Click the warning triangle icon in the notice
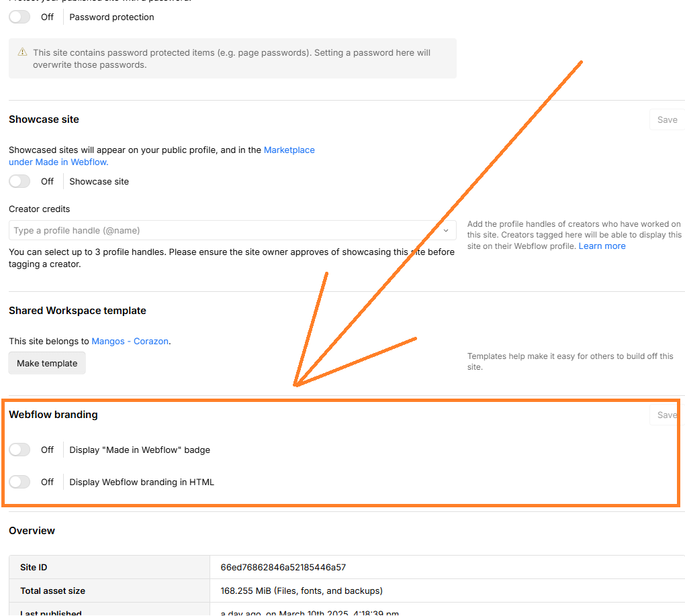The height and width of the screenshot is (616, 685). 22,52
